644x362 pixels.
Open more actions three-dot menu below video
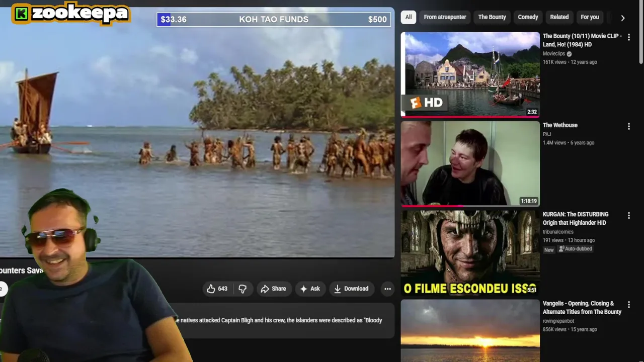pyautogui.click(x=387, y=289)
